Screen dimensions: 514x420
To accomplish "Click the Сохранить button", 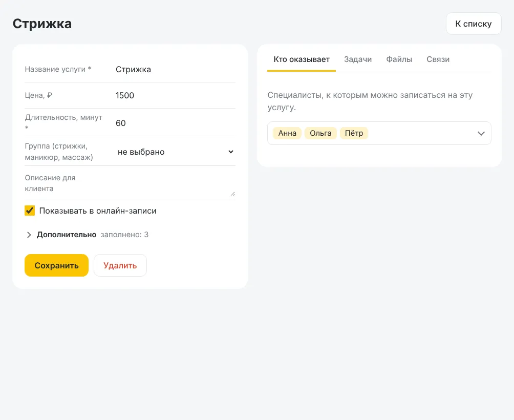I will pyautogui.click(x=56, y=265).
